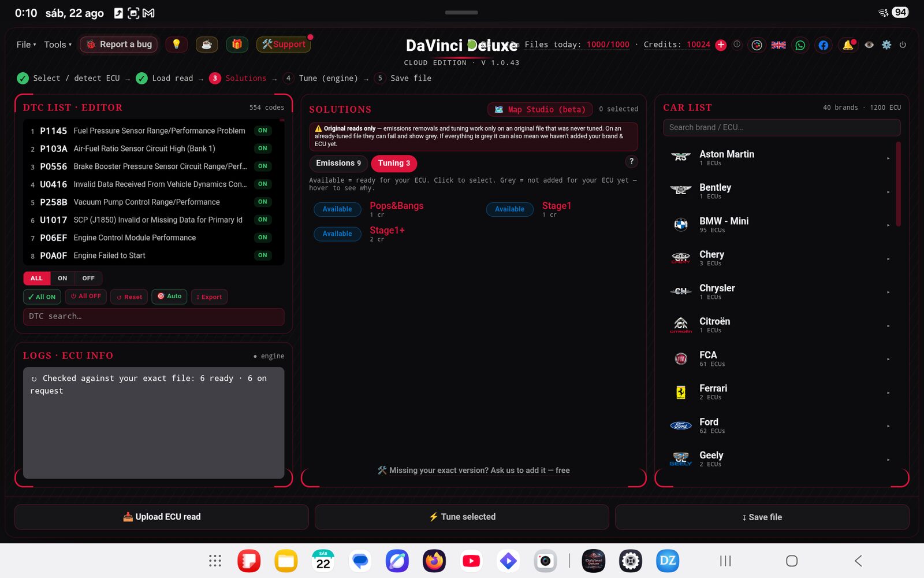This screenshot has width=924, height=578.
Task: Open Map Studio (beta)
Action: coord(541,109)
